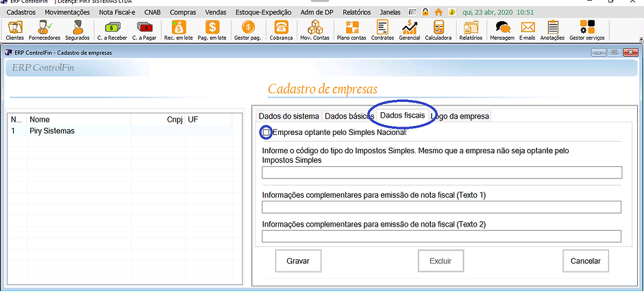Maximize the Cadastro de empresas window
Image resolution: width=644 pixels, height=308 pixels.
point(615,52)
